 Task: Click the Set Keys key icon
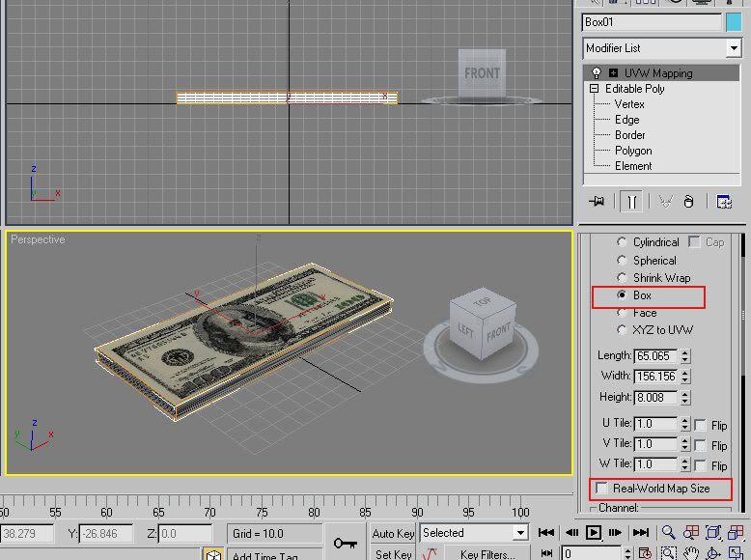point(345,543)
